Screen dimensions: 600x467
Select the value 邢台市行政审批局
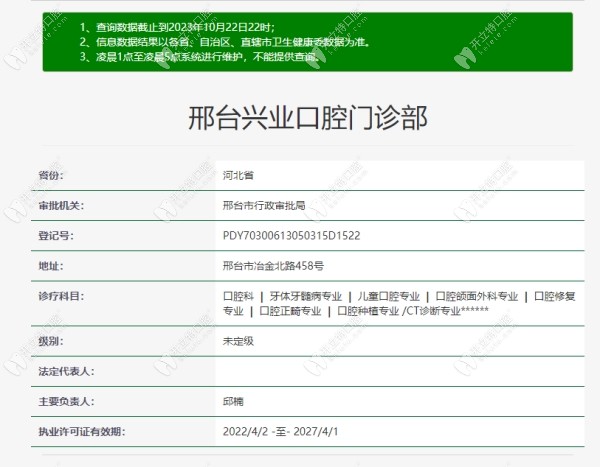264,206
